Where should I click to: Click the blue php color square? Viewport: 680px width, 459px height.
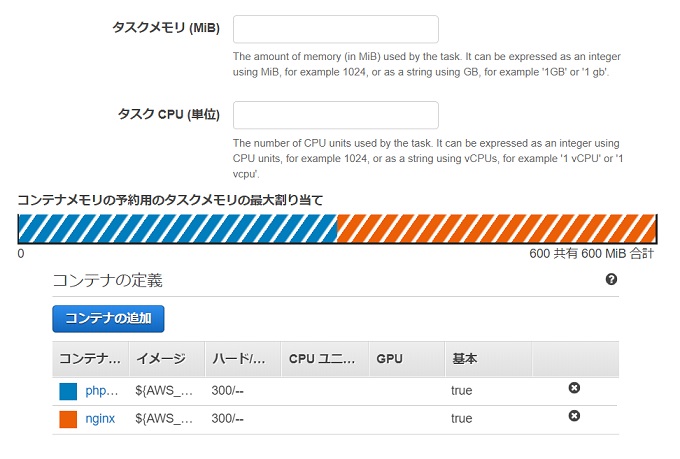(68, 391)
